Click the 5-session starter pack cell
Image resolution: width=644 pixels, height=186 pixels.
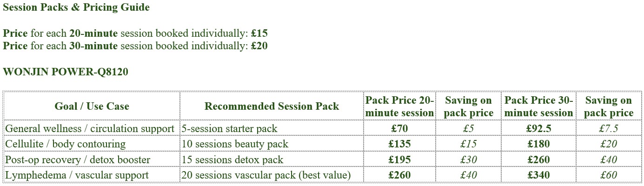coord(272,128)
